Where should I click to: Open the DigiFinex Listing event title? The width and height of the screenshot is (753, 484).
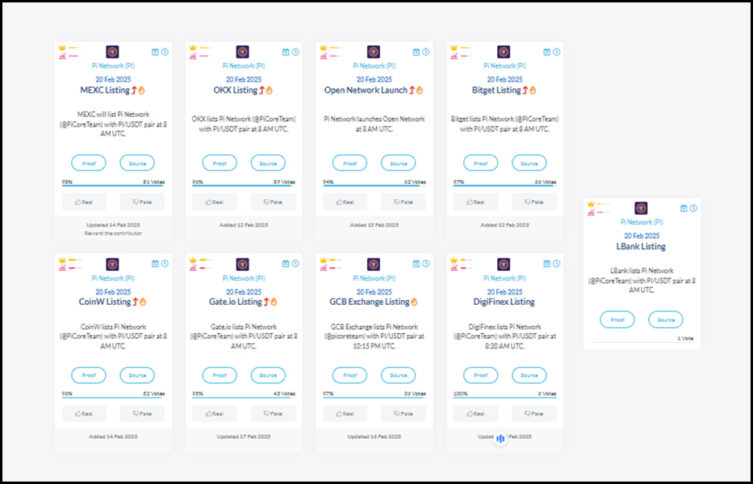pyautogui.click(x=504, y=302)
